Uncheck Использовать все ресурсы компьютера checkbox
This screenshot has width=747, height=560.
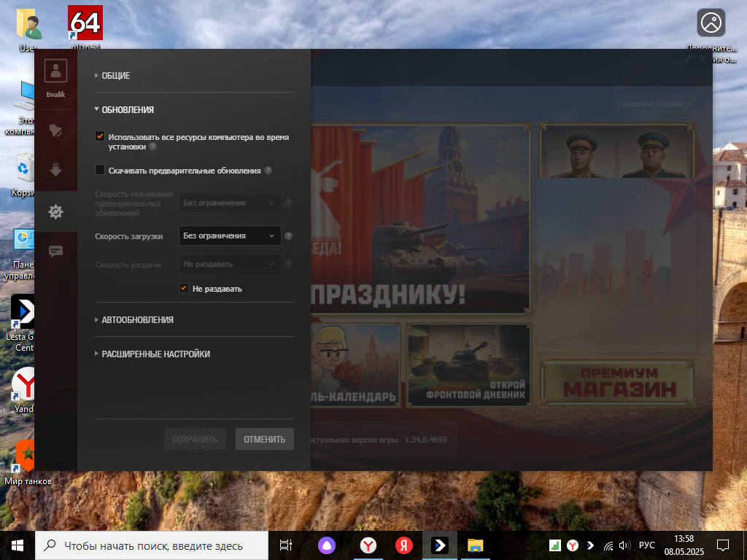(x=99, y=136)
